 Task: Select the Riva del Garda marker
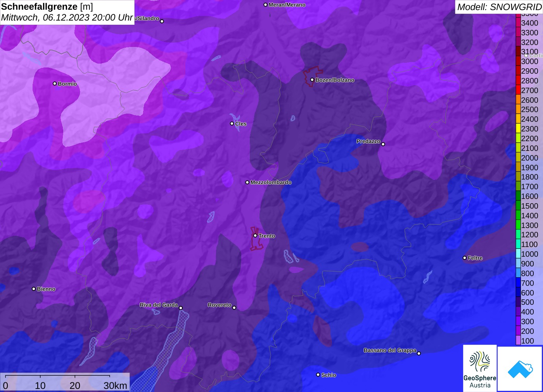pyautogui.click(x=181, y=308)
